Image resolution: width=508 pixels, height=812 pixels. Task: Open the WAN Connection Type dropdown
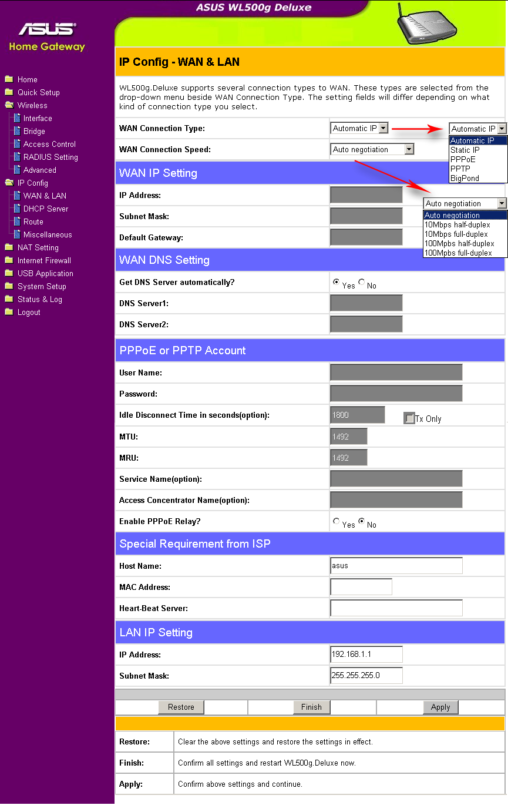point(360,128)
